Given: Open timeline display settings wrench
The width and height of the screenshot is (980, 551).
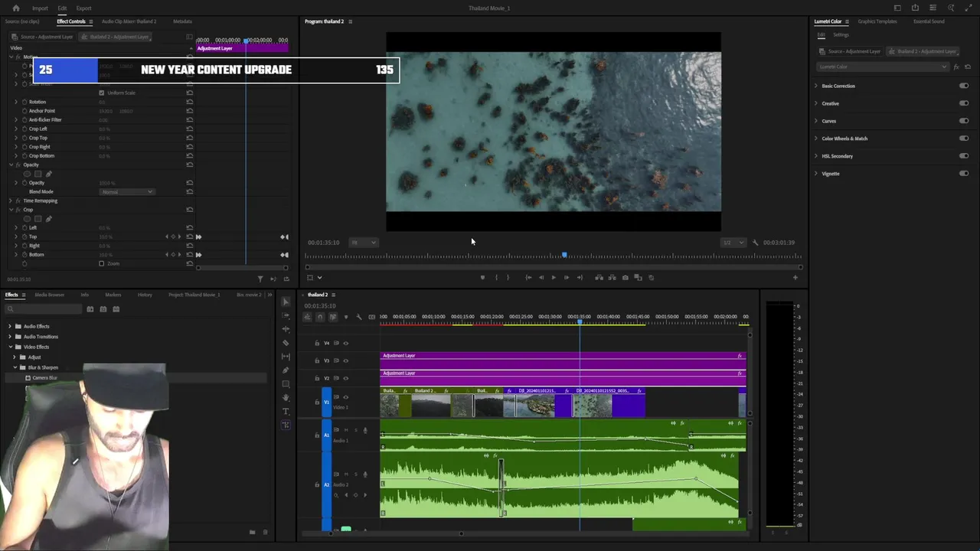Looking at the screenshot, I should [x=358, y=317].
